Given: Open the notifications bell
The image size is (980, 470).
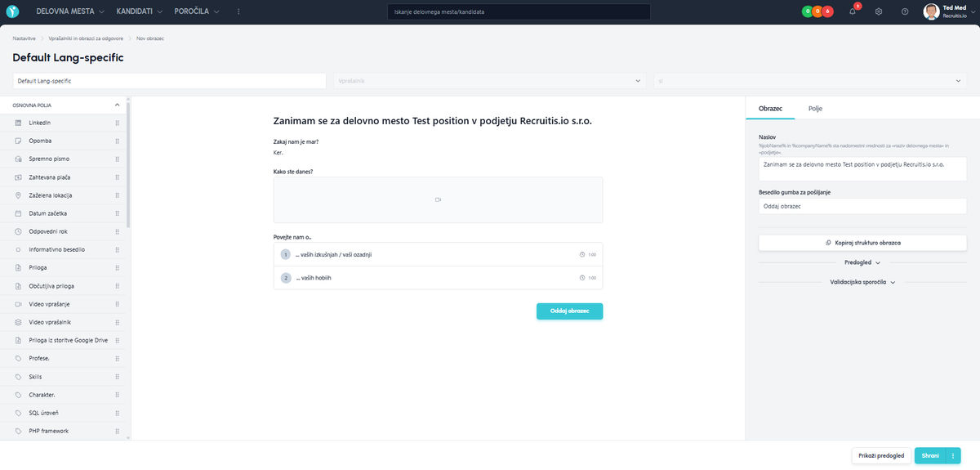Looking at the screenshot, I should [x=853, y=11].
